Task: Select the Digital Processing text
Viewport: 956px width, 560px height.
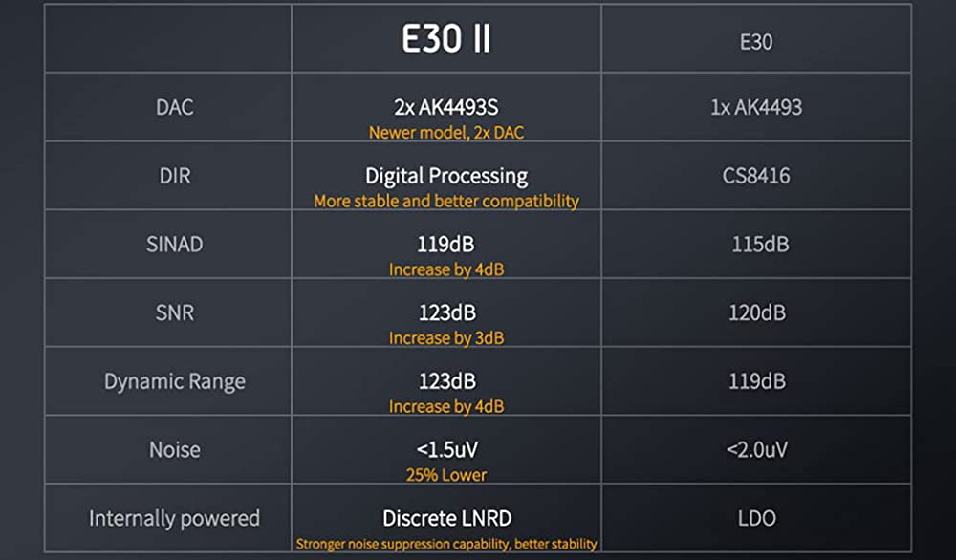Action: pos(446,176)
